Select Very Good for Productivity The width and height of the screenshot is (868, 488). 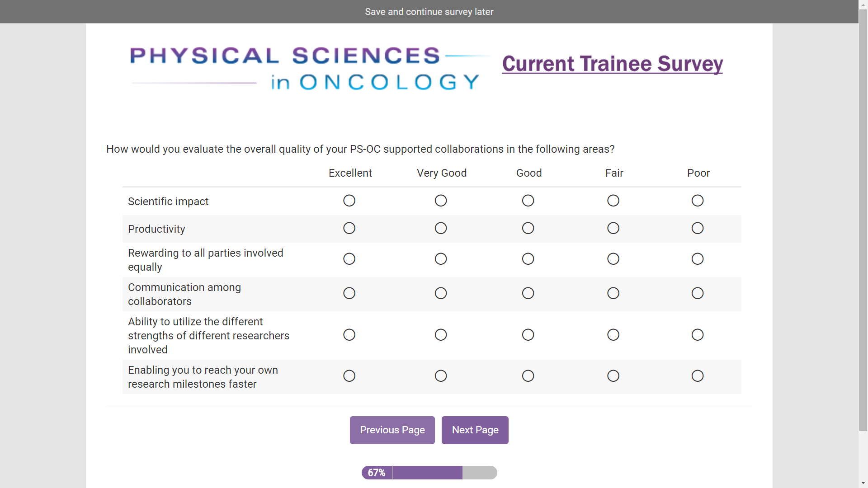coord(441,228)
